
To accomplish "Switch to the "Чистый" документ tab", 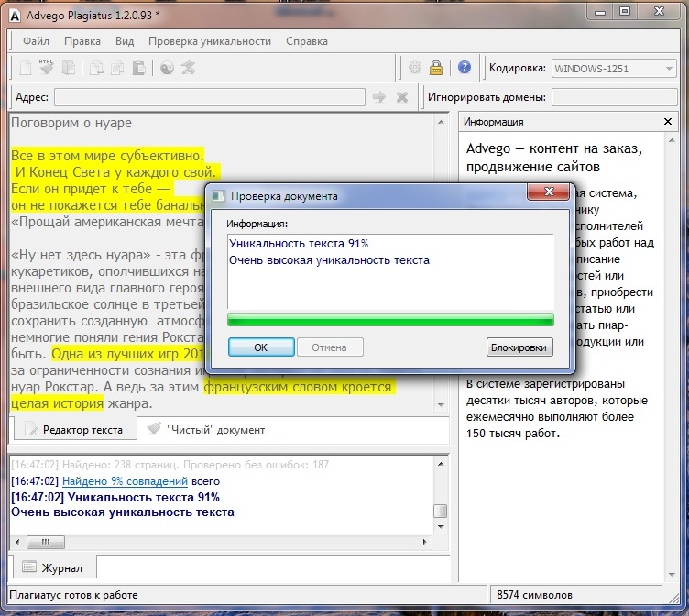I will pos(206,429).
